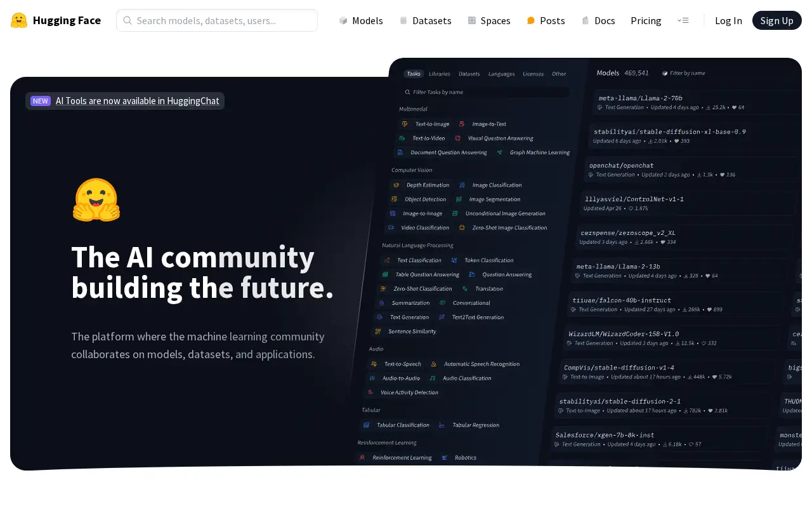Click openchat/openchat model card
The width and height of the screenshot is (812, 508).
[691, 170]
